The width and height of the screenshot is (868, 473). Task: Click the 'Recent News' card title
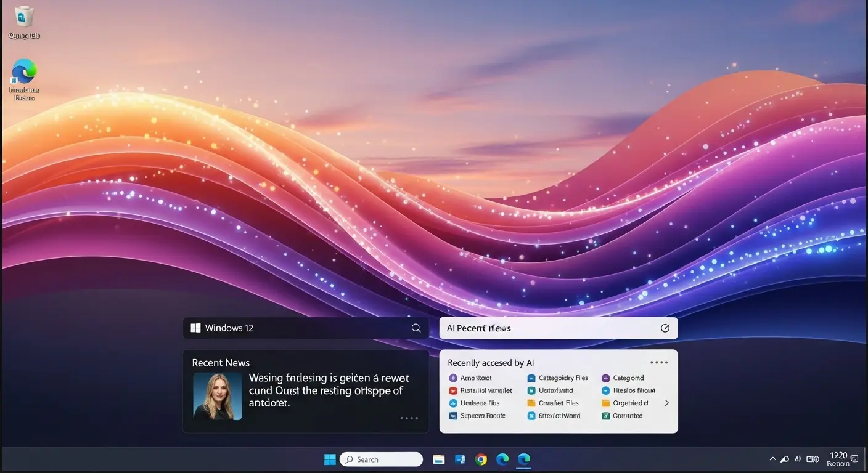click(221, 363)
